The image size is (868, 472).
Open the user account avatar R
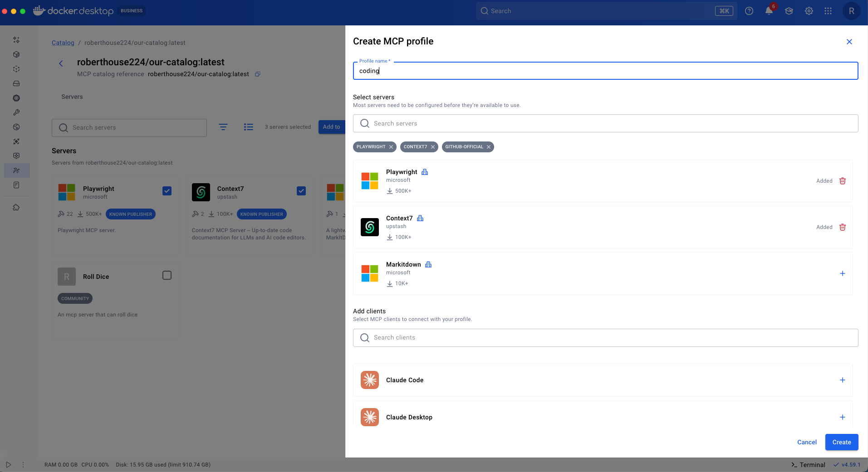[851, 11]
